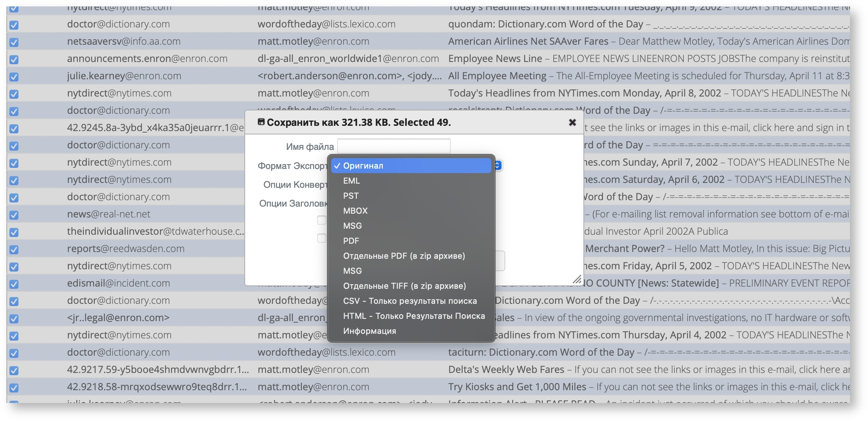The height and width of the screenshot is (421, 868).
Task: Uncheck the julie.kearney@enron.com row checkbox
Action: [x=14, y=75]
